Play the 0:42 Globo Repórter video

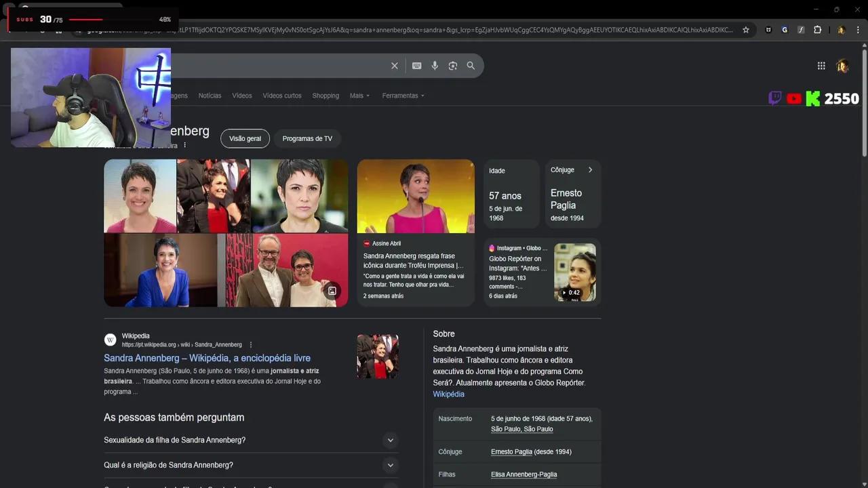pos(575,272)
